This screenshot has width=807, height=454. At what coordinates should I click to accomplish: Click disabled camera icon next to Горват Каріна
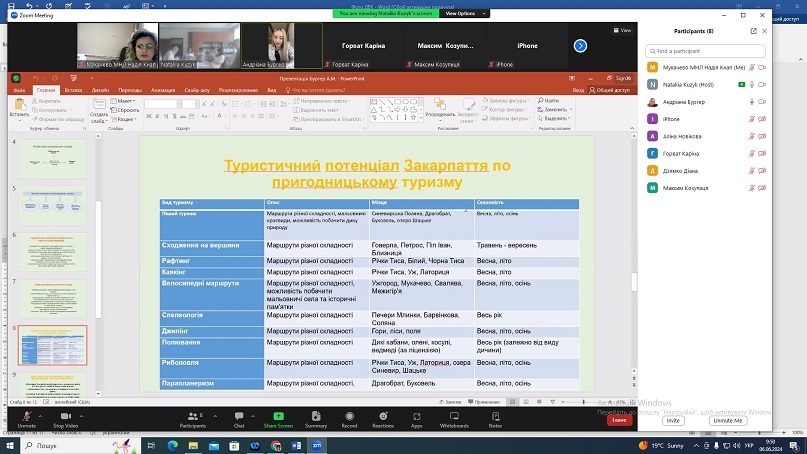(x=762, y=153)
